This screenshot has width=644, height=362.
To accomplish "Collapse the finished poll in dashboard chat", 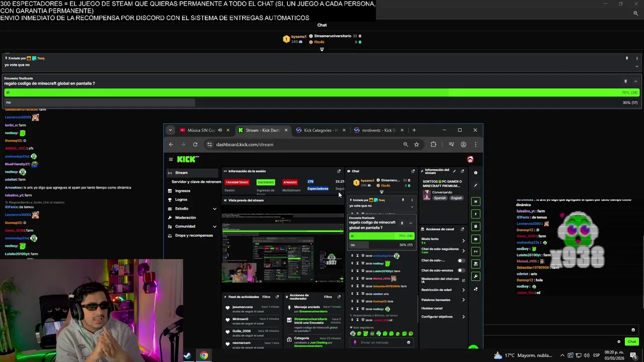I will click(411, 223).
